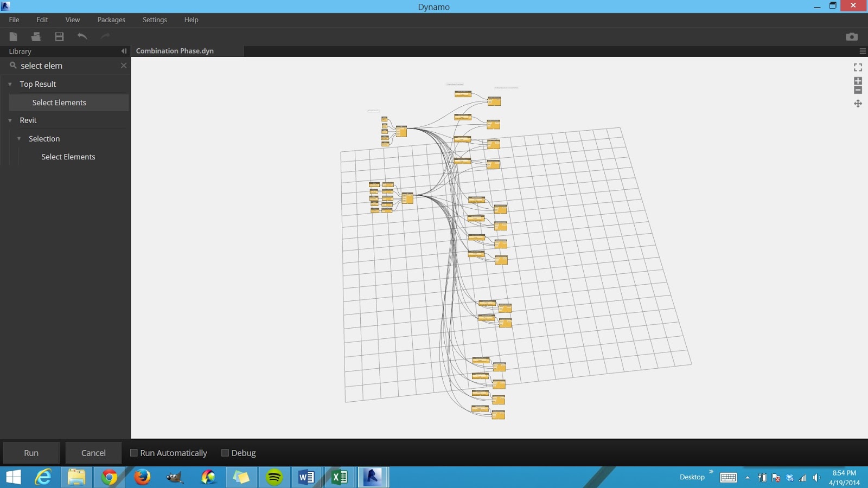
Task: Collapse the Revit category in the library
Action: pyautogui.click(x=10, y=120)
